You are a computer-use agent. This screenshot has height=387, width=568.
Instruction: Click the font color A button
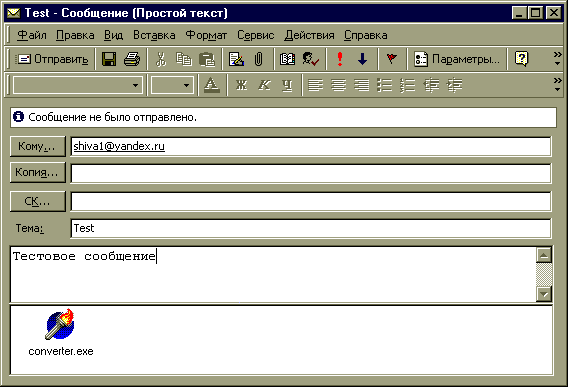click(212, 85)
